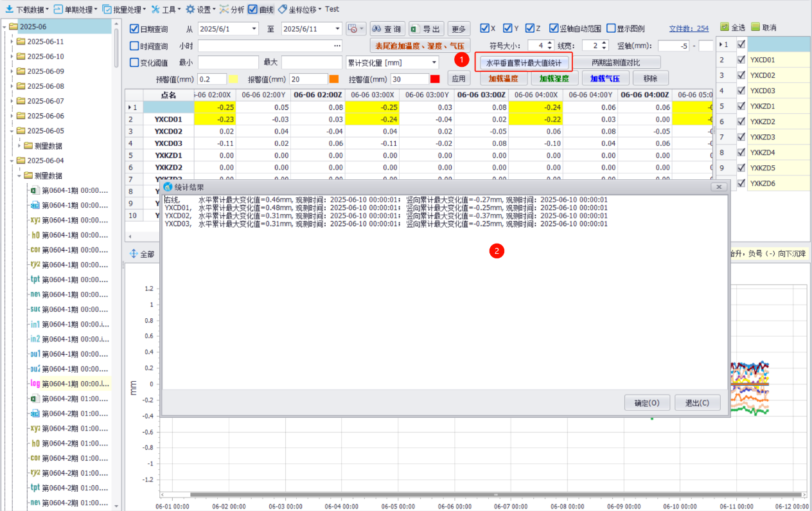Click the 预警值 input field
The width and height of the screenshot is (812, 511).
point(211,79)
